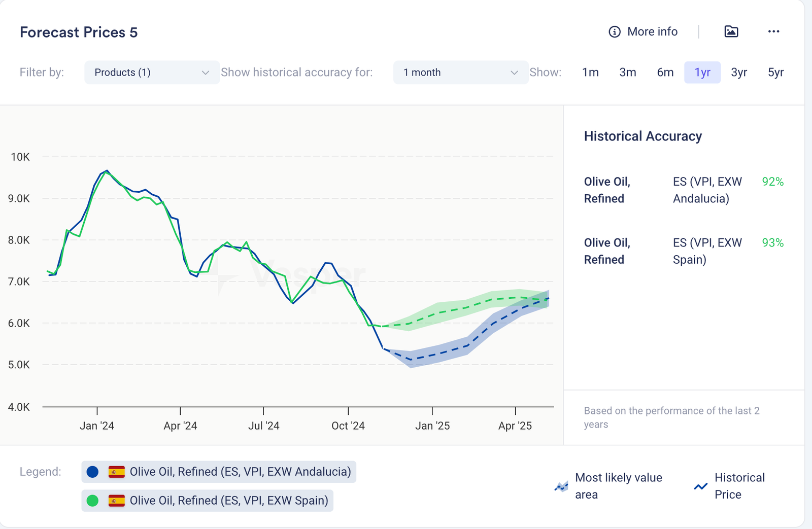Click the chevron on the Products dropdown
The height and width of the screenshot is (529, 812).
coord(206,73)
